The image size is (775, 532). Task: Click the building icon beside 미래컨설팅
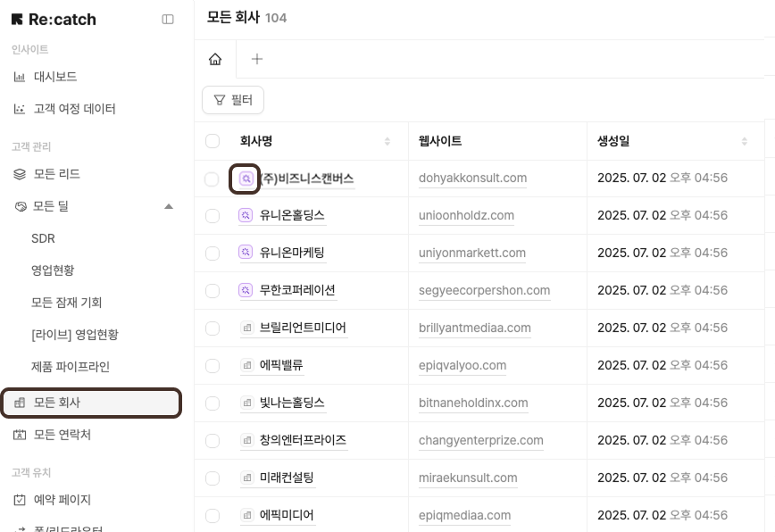coord(246,478)
